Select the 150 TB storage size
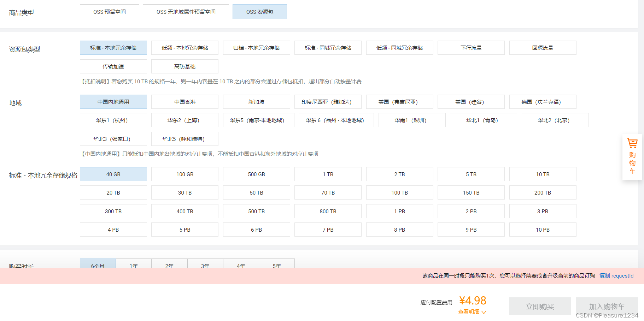The image size is (644, 321). [x=471, y=192]
